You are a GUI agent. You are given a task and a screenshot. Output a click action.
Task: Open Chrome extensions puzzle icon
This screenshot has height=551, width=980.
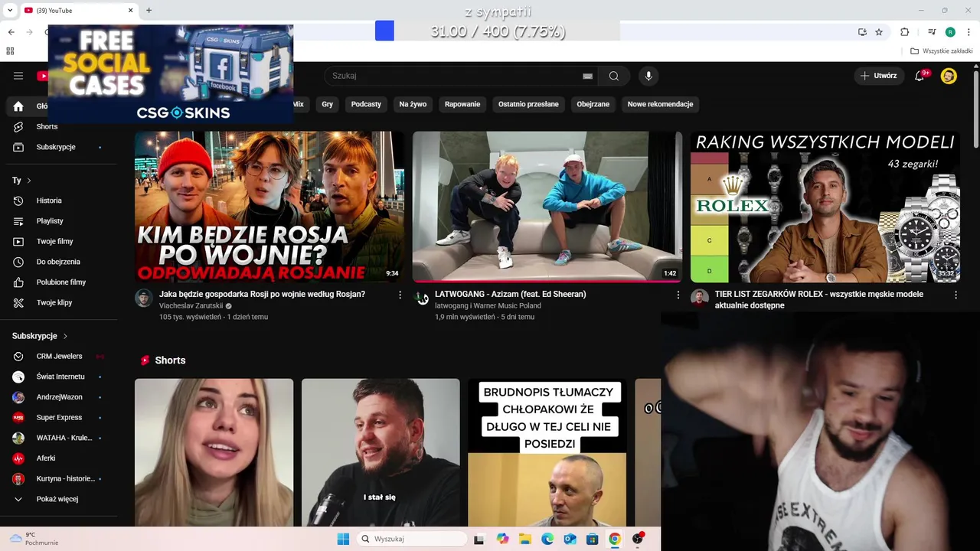coord(905,32)
